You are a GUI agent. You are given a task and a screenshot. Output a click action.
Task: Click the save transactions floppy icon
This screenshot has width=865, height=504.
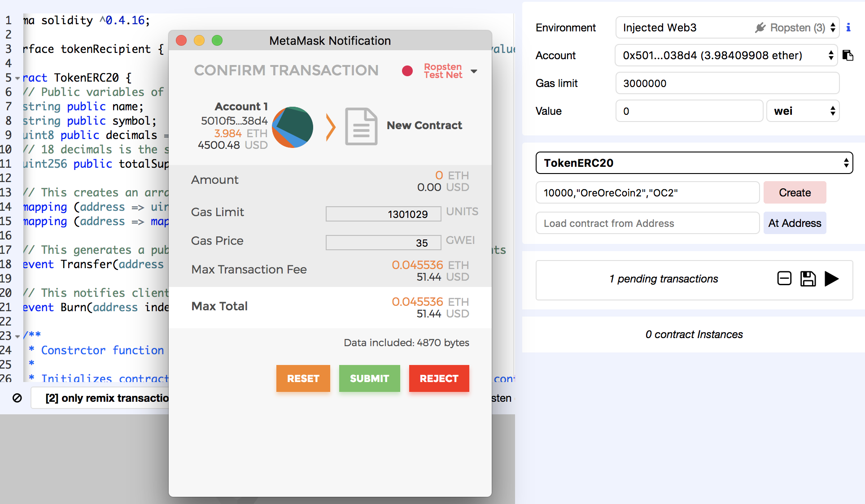(808, 278)
